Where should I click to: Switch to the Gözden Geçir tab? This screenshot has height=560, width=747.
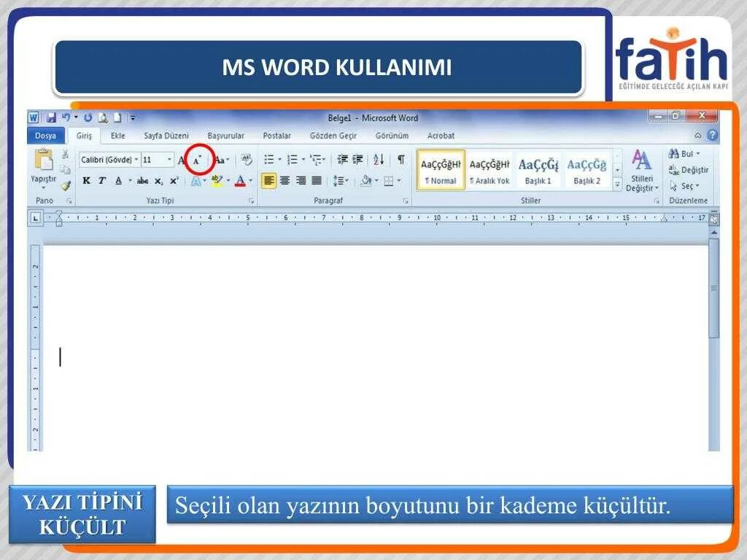coord(333,136)
